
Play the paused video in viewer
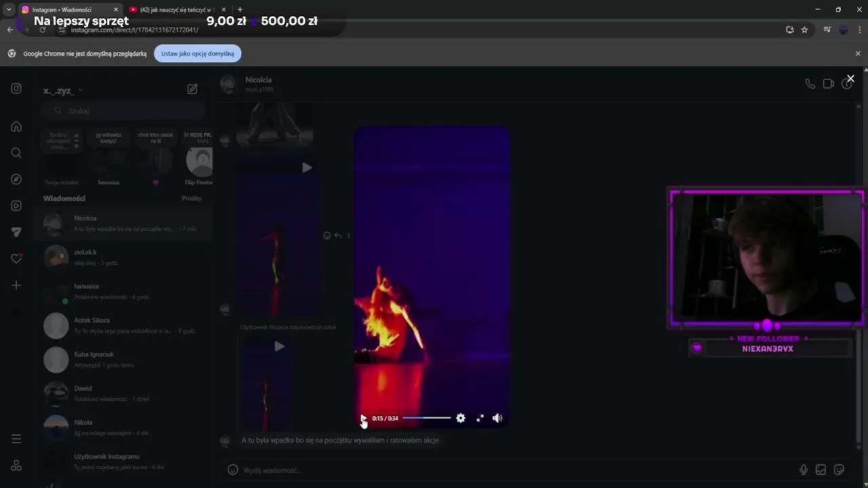point(363,418)
